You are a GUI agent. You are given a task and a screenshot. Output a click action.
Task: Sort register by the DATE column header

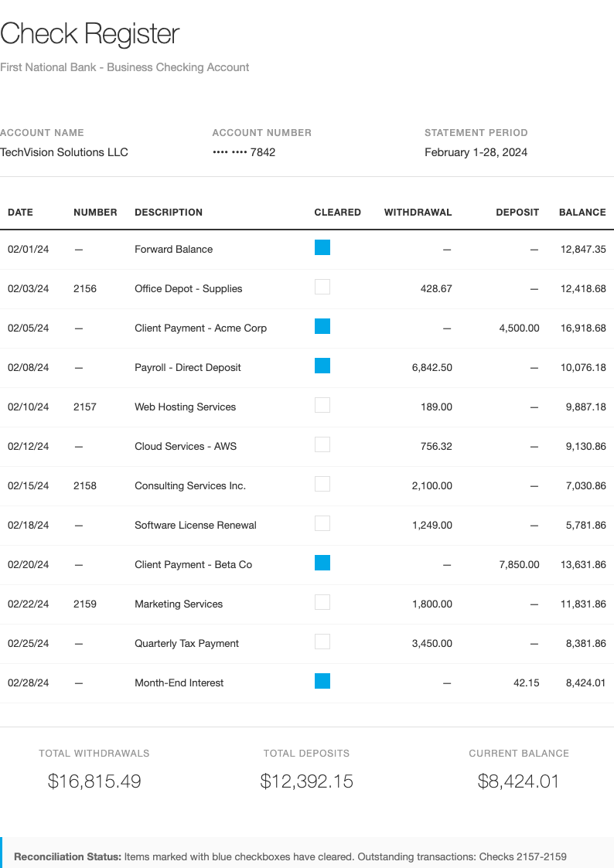pyautogui.click(x=19, y=212)
